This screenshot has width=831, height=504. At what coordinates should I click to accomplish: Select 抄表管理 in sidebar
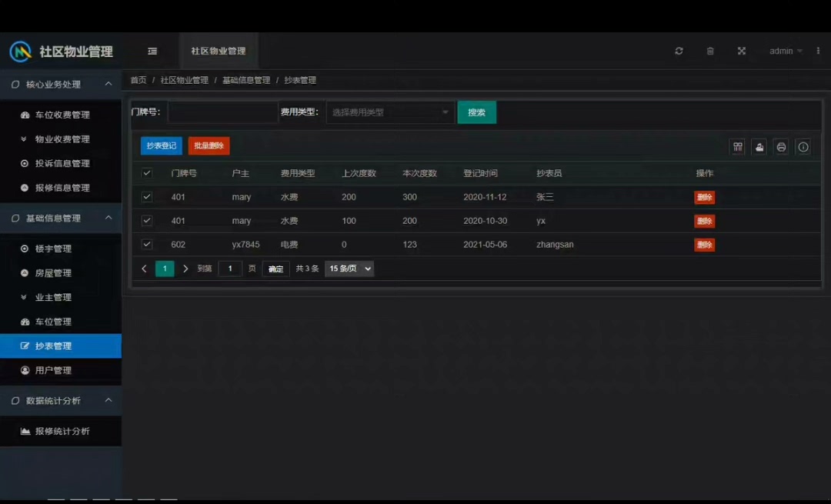click(x=61, y=346)
